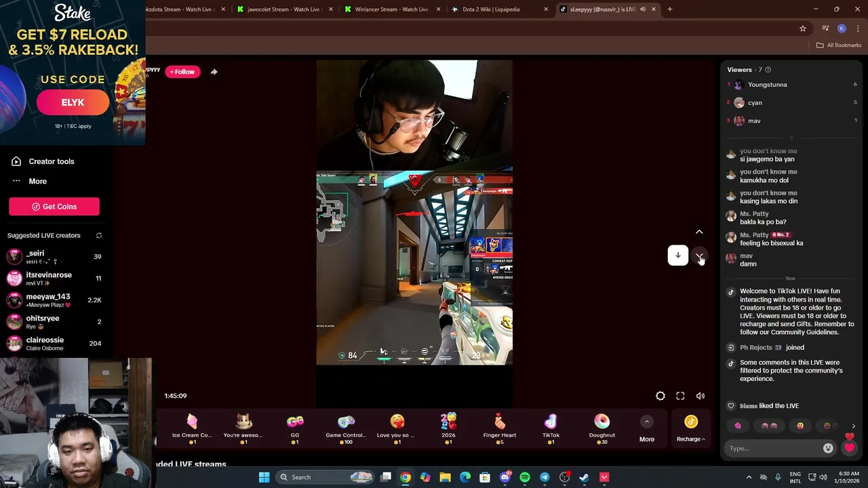
Task: Send the Game Controller gift
Action: [x=346, y=430]
